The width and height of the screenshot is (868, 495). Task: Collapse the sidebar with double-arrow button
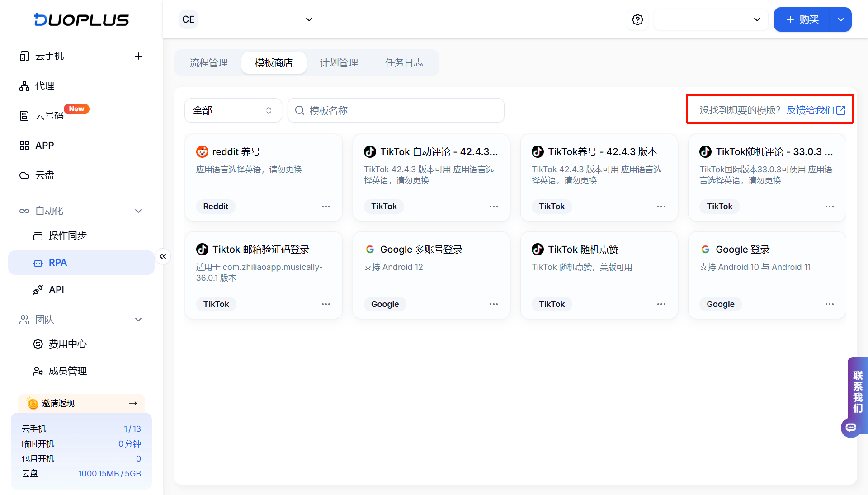click(x=163, y=256)
